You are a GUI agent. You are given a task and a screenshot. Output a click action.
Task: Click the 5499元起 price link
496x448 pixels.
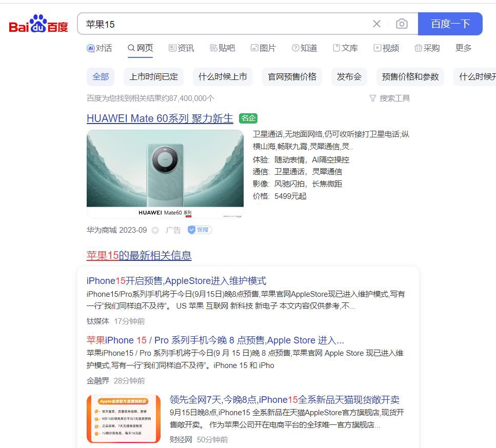[290, 196]
